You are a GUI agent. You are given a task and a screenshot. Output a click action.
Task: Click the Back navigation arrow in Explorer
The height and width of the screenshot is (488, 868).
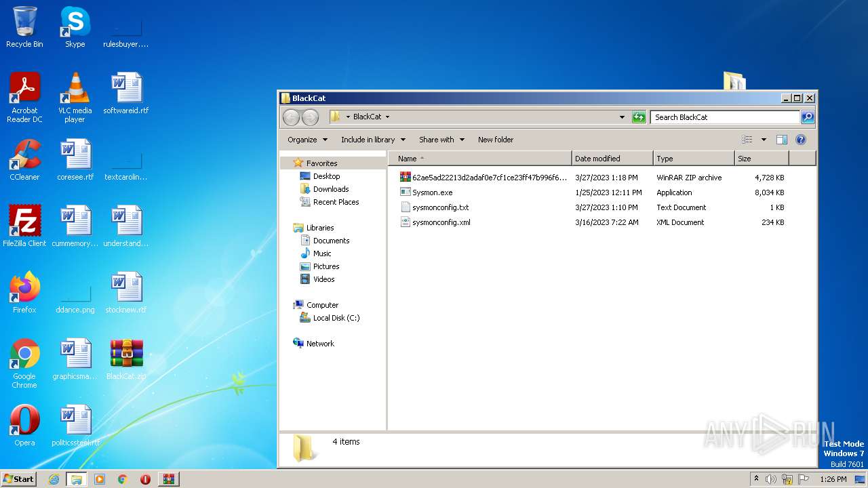[291, 117]
